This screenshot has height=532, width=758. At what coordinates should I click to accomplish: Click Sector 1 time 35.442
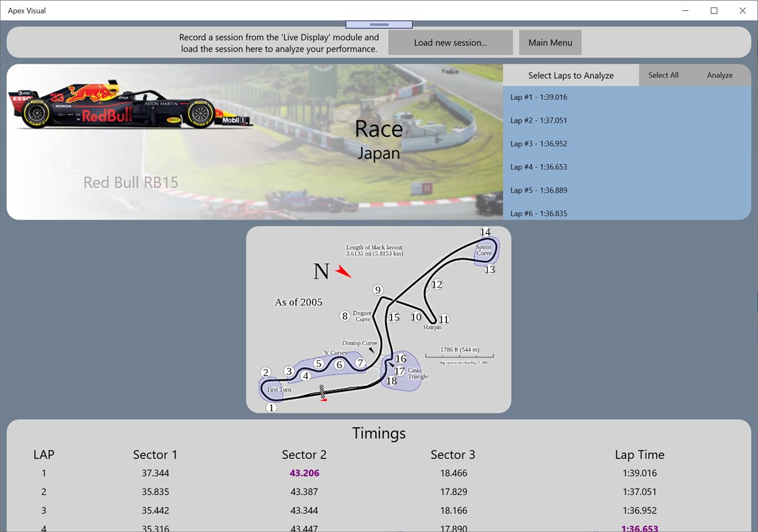pos(155,510)
